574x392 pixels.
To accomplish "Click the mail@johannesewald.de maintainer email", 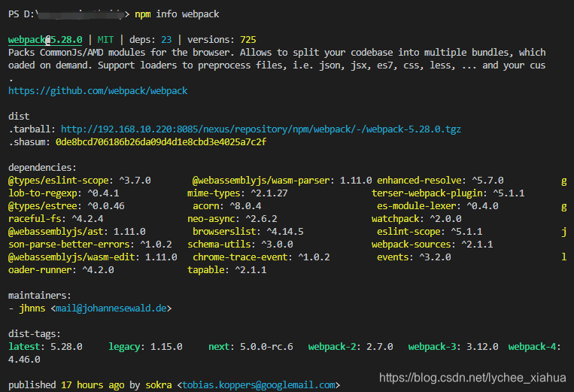I will point(111,308).
